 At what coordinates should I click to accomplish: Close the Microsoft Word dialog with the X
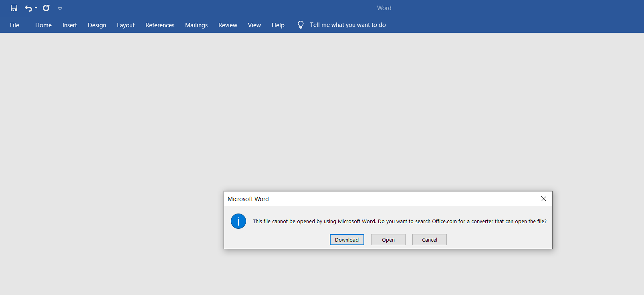544,199
